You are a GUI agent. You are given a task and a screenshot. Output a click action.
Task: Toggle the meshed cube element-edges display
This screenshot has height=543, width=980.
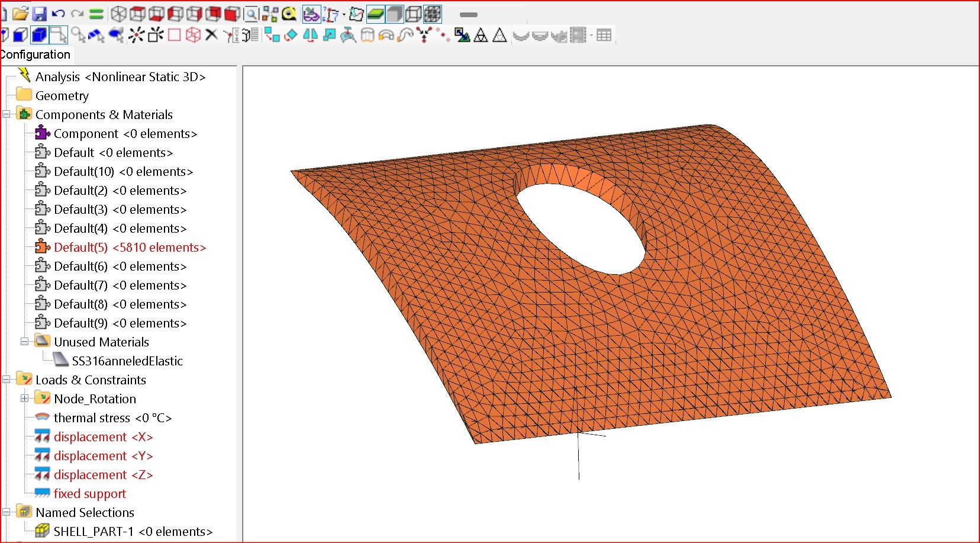pyautogui.click(x=433, y=14)
